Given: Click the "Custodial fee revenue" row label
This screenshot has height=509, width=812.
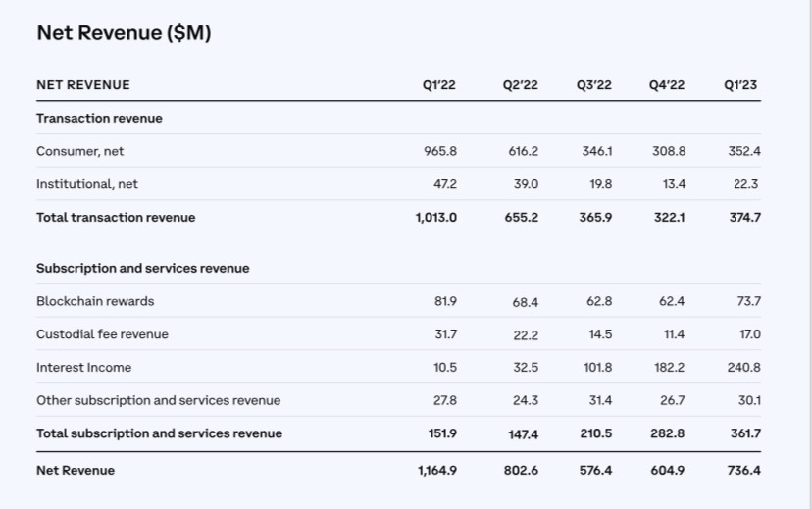Looking at the screenshot, I should point(102,334).
